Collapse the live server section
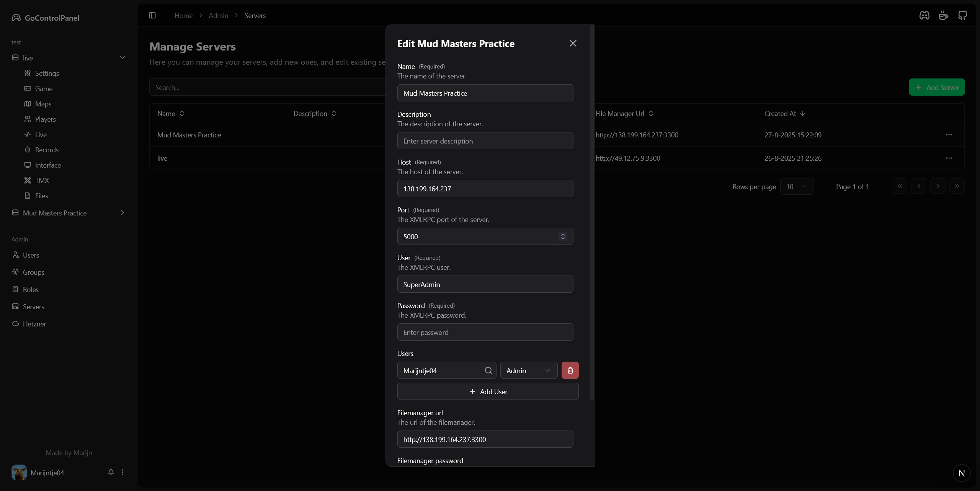 (x=122, y=57)
